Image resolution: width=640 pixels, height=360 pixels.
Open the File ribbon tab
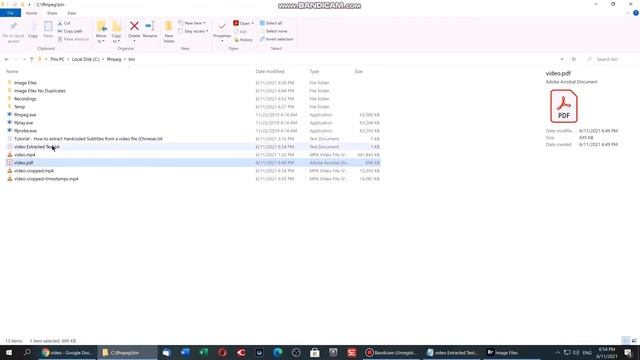(x=10, y=13)
